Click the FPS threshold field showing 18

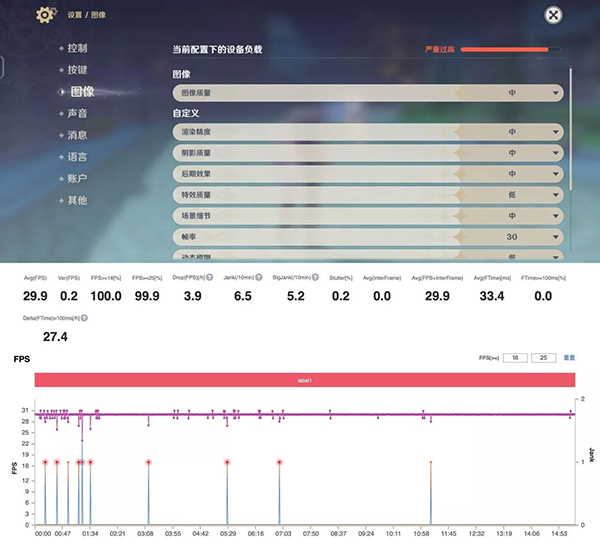pos(514,357)
